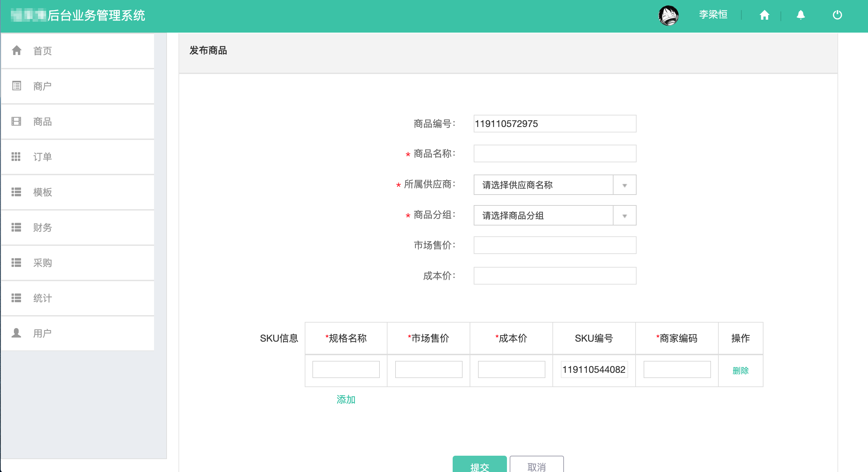Screen dimensions: 868x472
Task: Open the 商品 sidebar menu
Action: (78, 122)
